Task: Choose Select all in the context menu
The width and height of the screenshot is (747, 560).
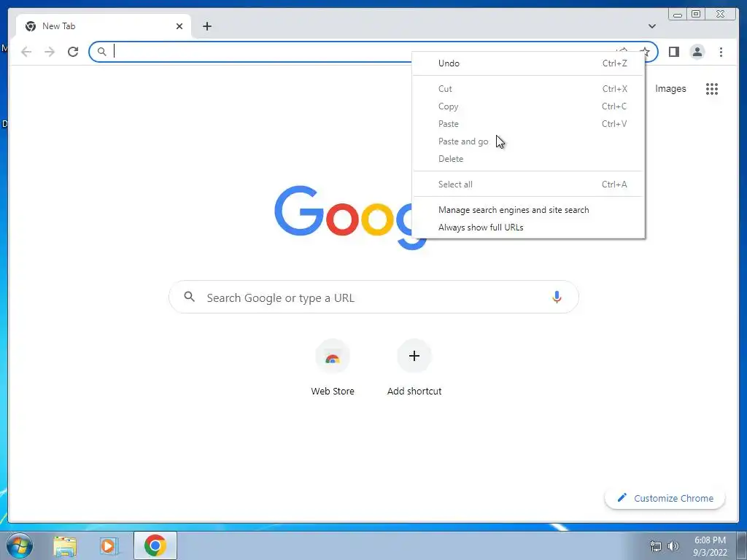Action: 528,184
